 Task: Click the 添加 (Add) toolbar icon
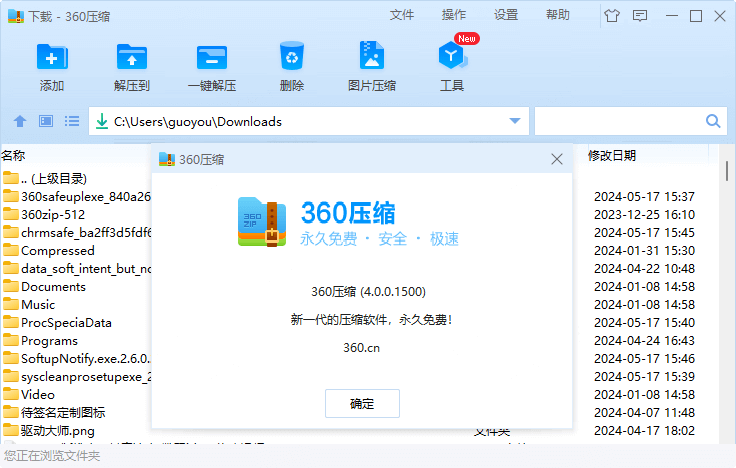(x=52, y=66)
